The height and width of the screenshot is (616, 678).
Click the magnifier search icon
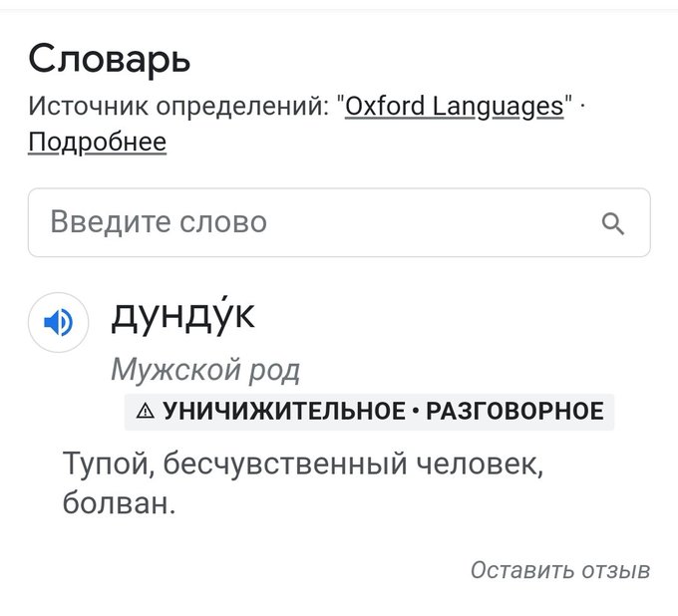[614, 222]
